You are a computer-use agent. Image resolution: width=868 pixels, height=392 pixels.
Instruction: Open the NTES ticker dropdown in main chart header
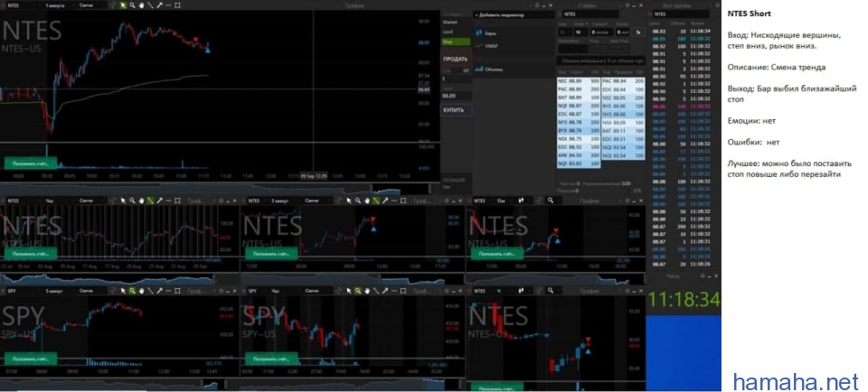pyautogui.click(x=23, y=5)
